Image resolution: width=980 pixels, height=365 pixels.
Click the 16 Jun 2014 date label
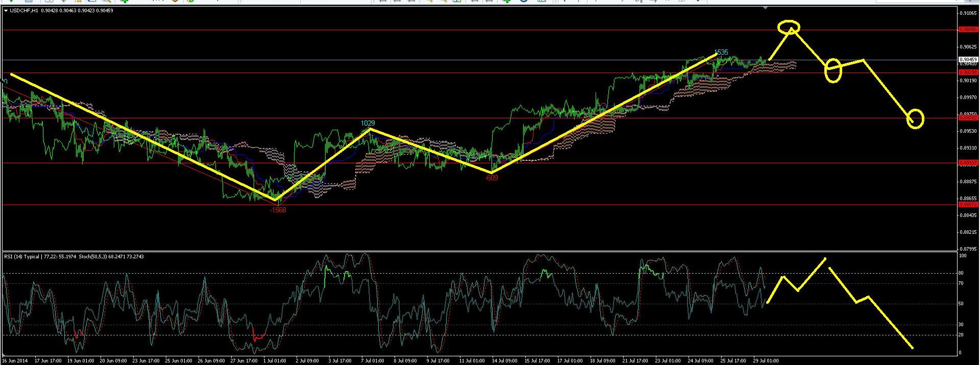point(15,361)
